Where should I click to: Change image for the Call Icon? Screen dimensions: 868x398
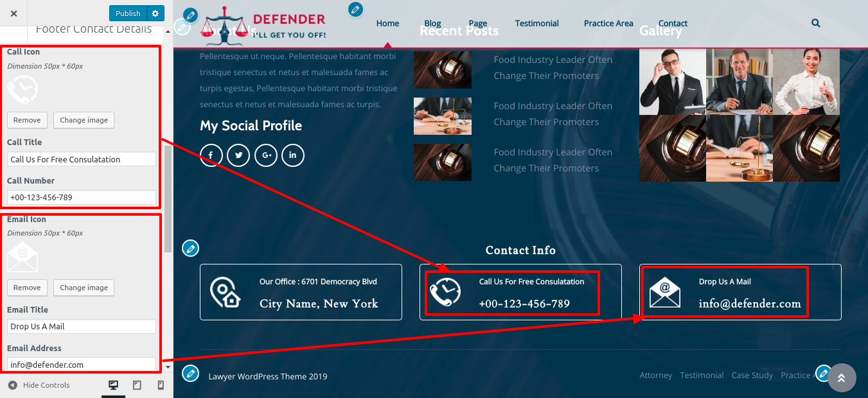pyautogui.click(x=84, y=120)
